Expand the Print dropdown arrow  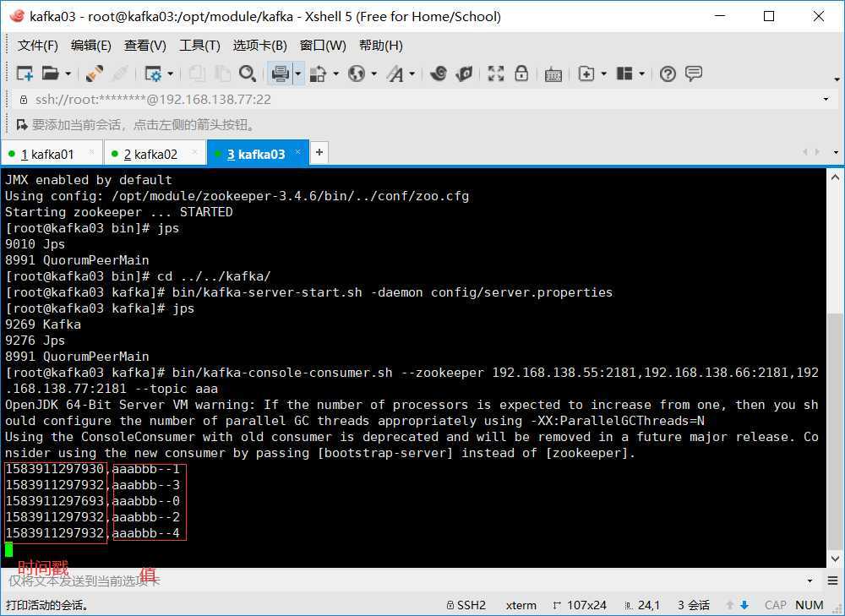(298, 74)
